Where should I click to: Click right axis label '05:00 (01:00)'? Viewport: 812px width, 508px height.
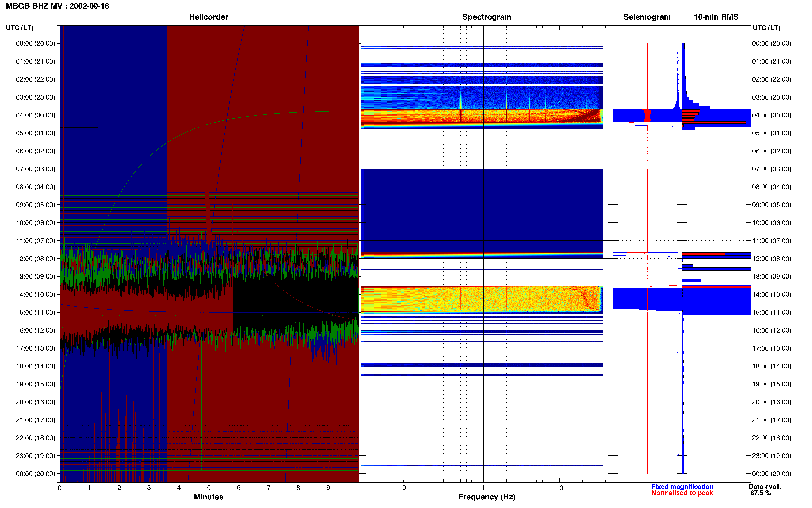(x=772, y=133)
